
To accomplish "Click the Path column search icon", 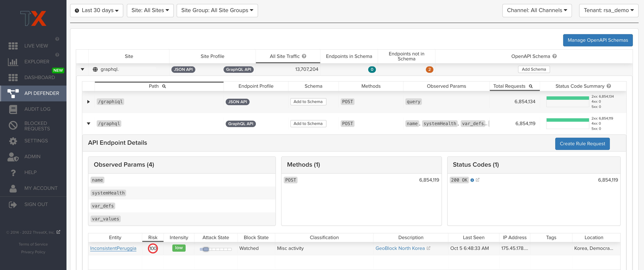I will 164,86.
